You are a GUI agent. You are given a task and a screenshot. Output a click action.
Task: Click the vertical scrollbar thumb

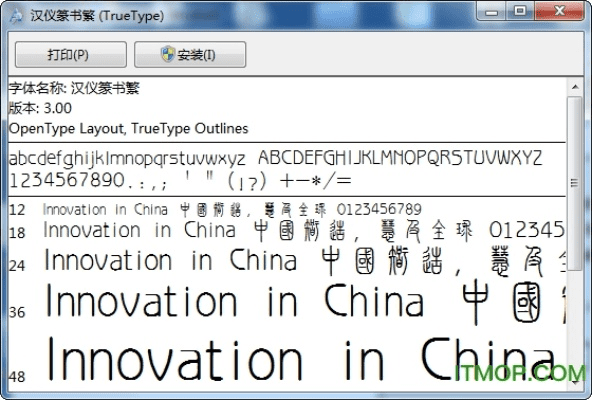(575, 183)
